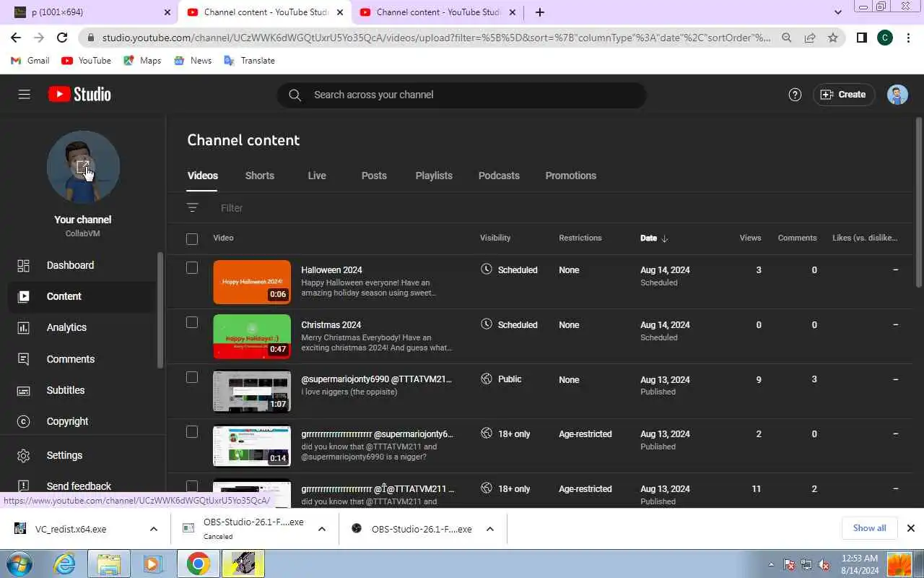Click the Chrome taskbar icon
This screenshot has width=924, height=578.
[199, 564]
